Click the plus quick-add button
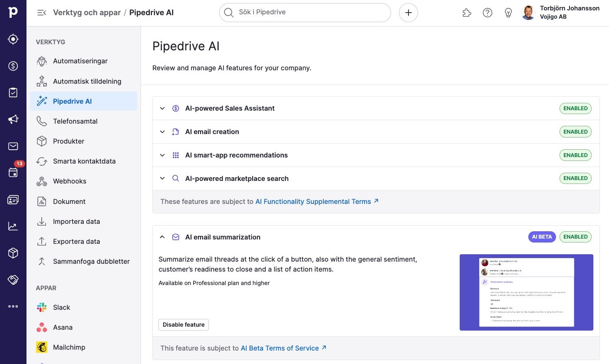Viewport: 609px width, 364px height. (408, 13)
